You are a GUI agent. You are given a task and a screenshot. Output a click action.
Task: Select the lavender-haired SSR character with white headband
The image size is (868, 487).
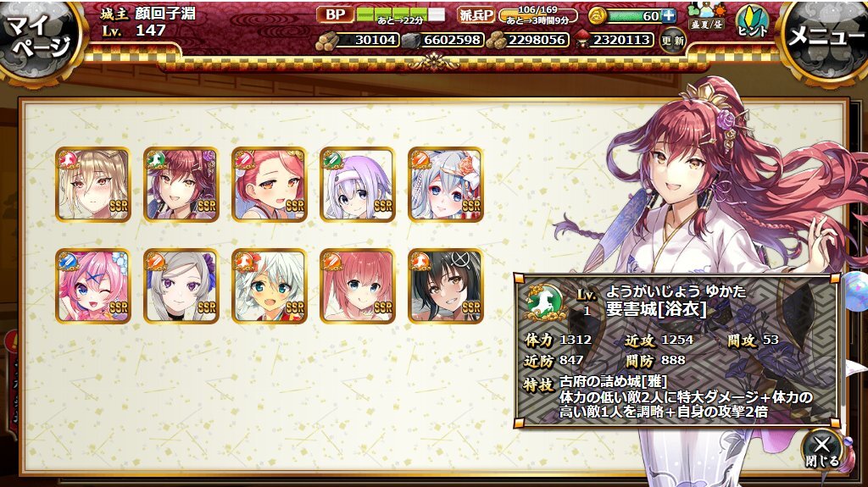[x=358, y=185]
